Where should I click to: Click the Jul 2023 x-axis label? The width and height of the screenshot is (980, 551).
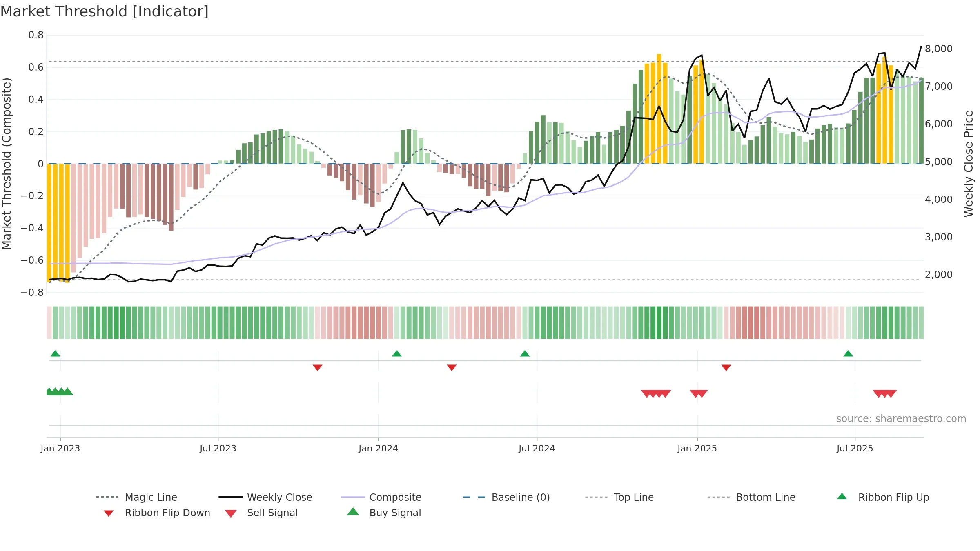(x=218, y=449)
